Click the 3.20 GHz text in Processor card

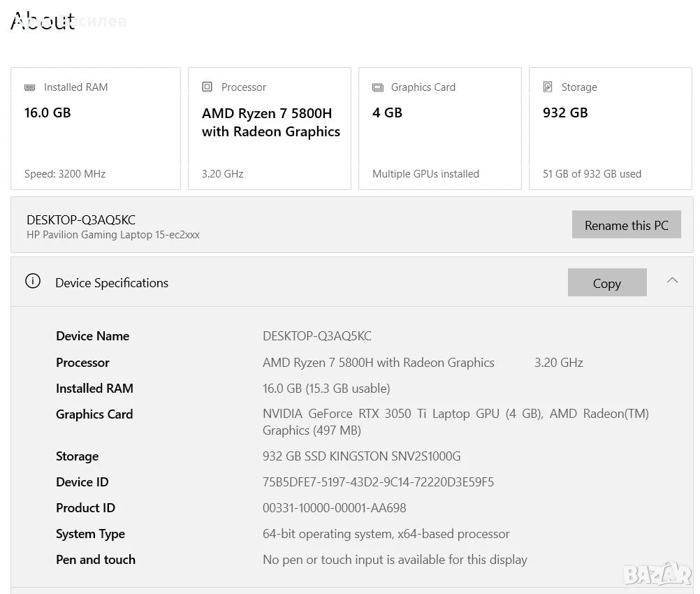[x=222, y=174]
